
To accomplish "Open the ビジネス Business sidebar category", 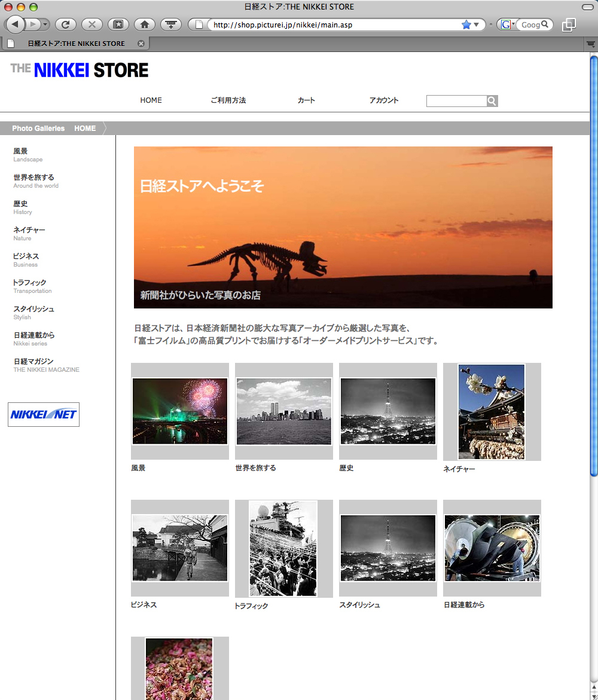I will (26, 260).
